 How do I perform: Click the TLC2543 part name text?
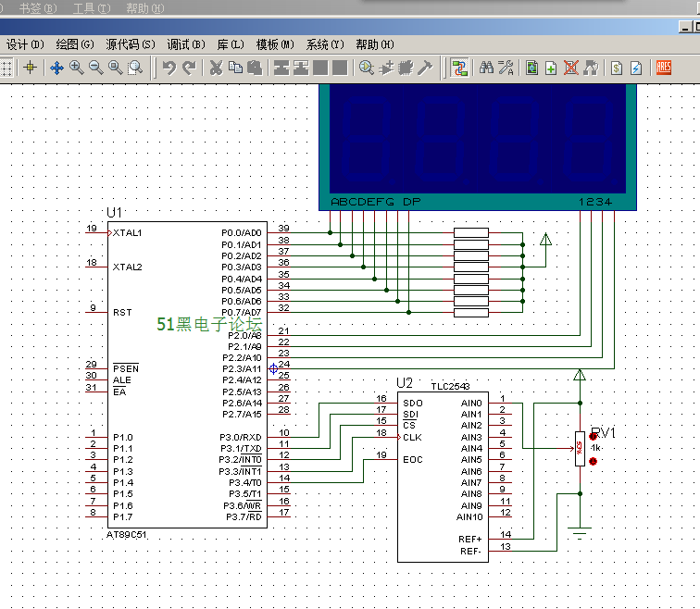coord(450,386)
